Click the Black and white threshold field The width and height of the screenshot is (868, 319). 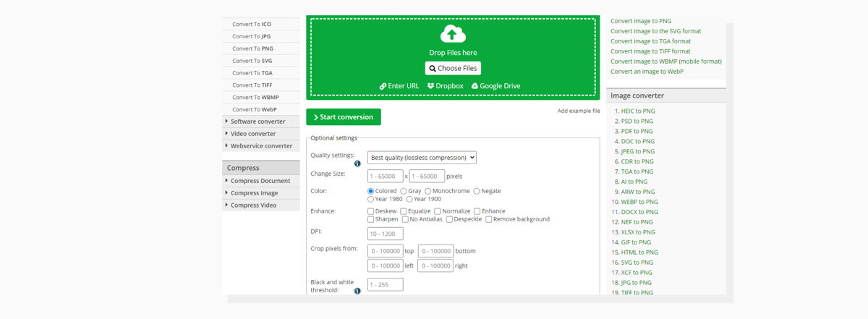click(386, 284)
